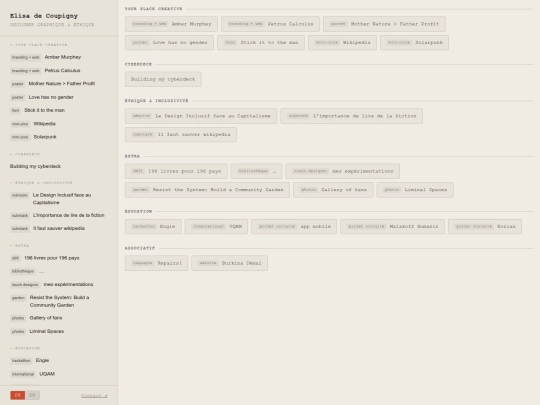Collapse the Your Place Creative sidebar section
This screenshot has width=540, height=405.
point(39,45)
